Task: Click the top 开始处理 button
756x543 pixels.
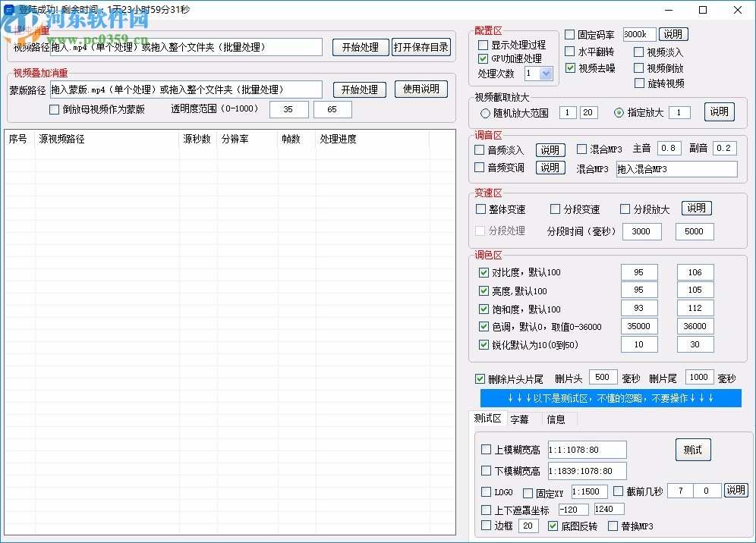Action: tap(361, 46)
